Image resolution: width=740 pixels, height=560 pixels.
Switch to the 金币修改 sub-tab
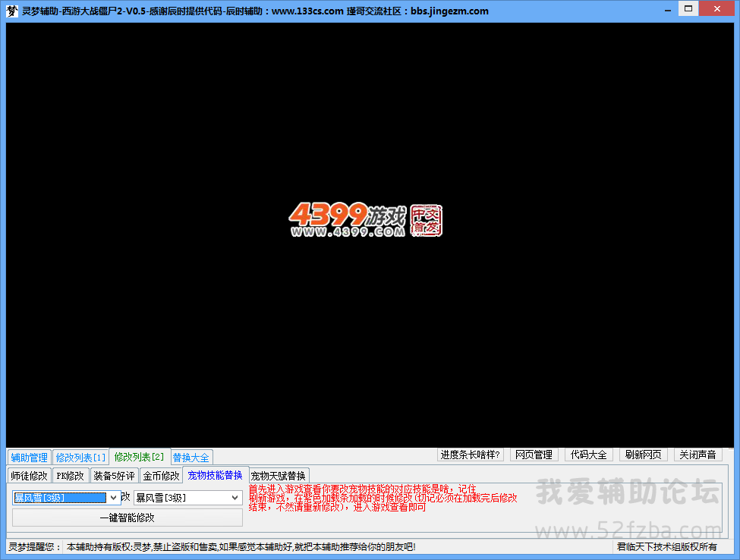coord(162,476)
